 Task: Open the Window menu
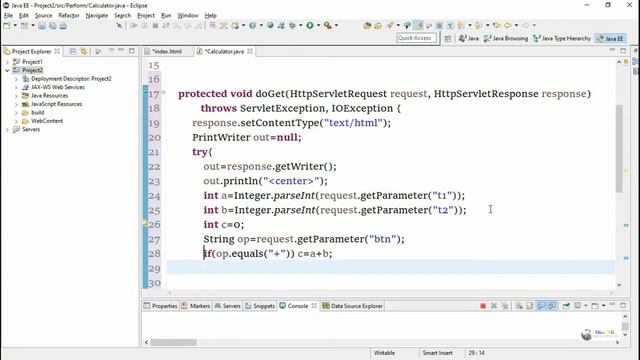188,16
